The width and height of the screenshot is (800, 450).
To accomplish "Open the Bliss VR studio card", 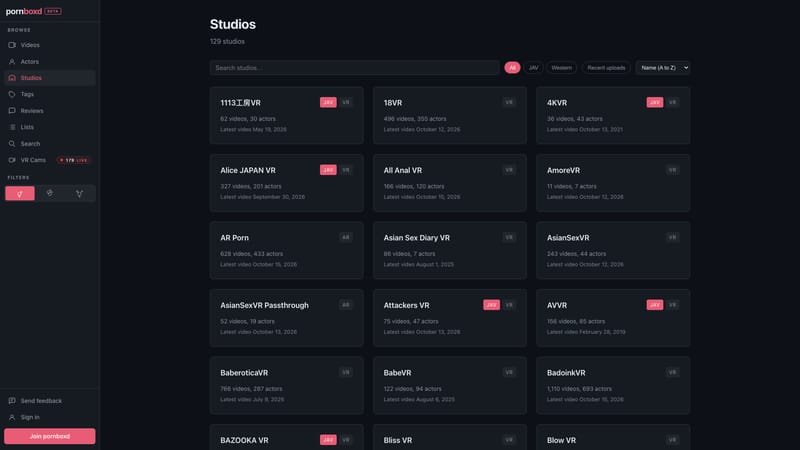I will (x=449, y=438).
